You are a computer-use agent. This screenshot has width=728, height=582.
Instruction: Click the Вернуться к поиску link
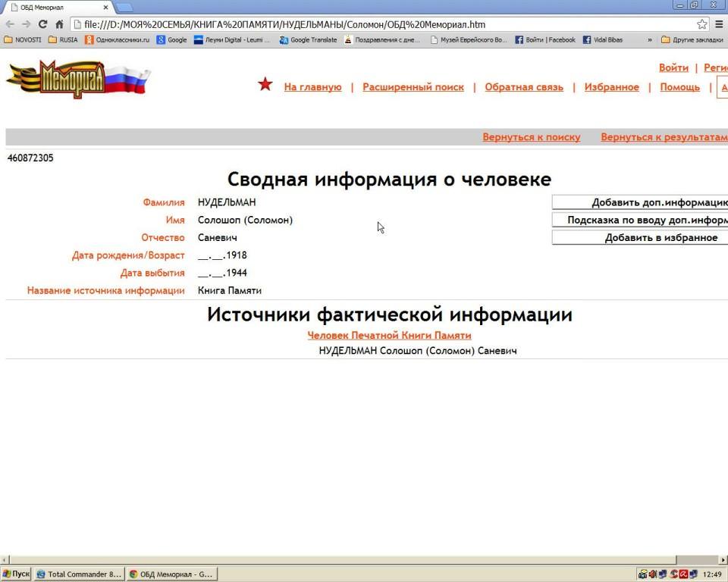click(531, 137)
